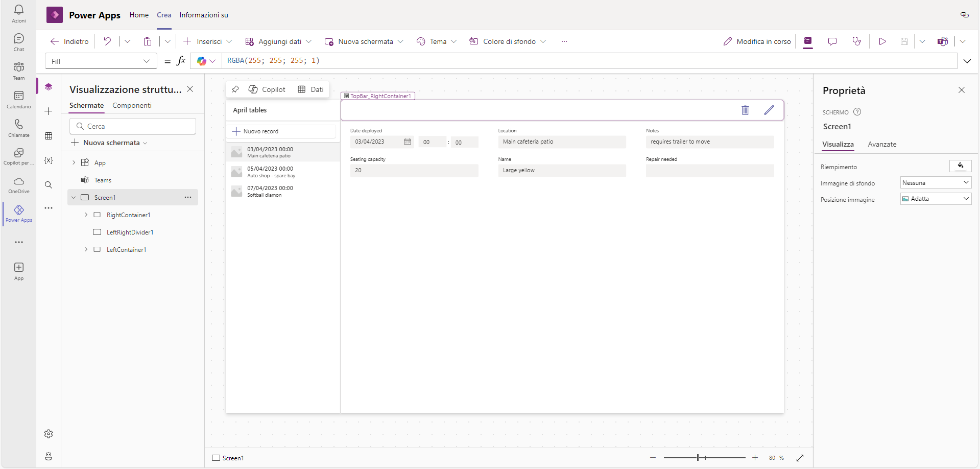
Task: Open the data table icon in left rail
Action: [x=49, y=136]
